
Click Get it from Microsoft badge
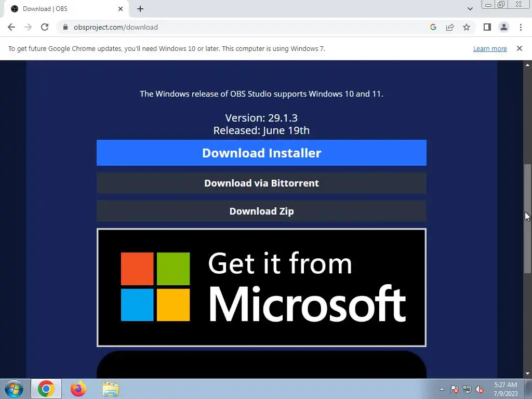pyautogui.click(x=261, y=287)
